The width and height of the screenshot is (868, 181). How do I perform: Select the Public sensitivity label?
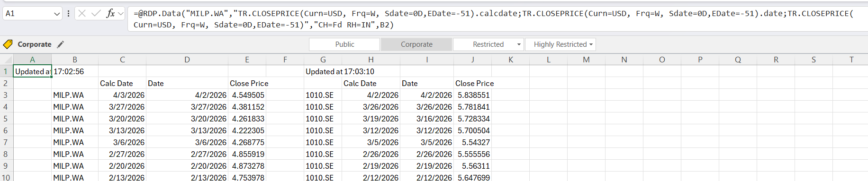[x=344, y=44]
